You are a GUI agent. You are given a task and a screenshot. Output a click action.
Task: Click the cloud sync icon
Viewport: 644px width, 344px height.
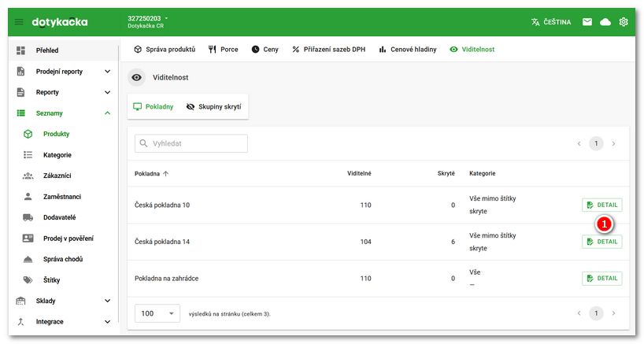click(x=605, y=22)
